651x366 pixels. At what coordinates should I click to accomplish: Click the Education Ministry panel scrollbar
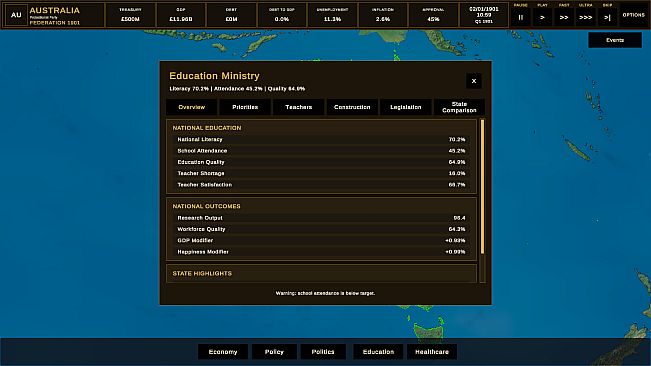(x=482, y=187)
